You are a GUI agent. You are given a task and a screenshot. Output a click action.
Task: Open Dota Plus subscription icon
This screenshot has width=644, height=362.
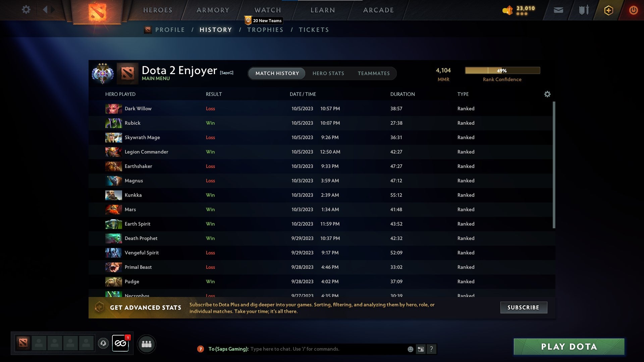pyautogui.click(x=608, y=10)
